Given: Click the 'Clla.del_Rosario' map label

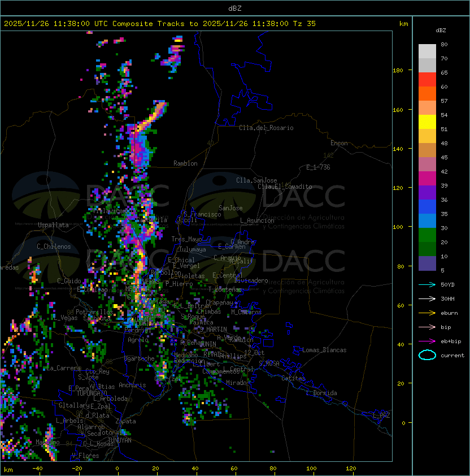Looking at the screenshot, I should (x=266, y=128).
